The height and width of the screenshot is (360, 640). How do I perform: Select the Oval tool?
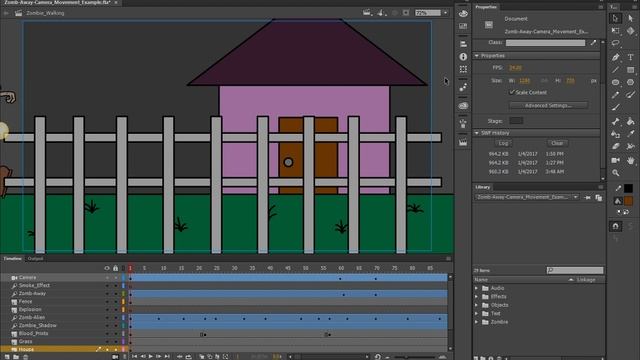point(616,82)
